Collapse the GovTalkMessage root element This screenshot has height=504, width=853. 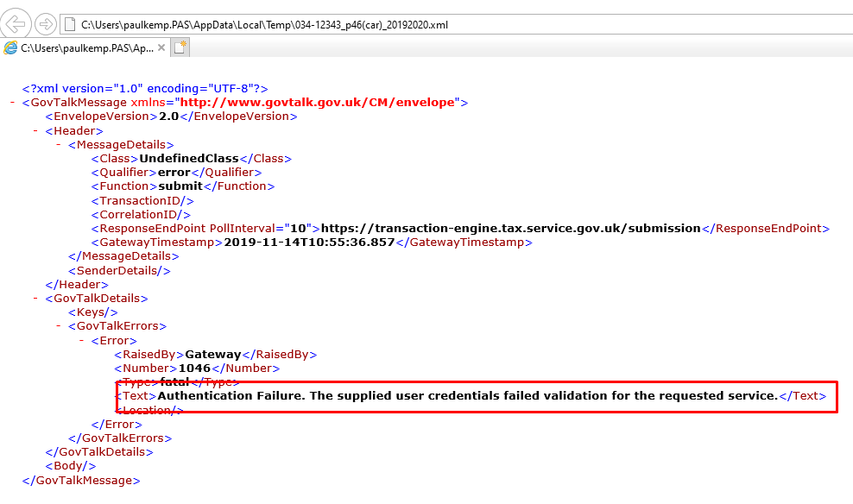[x=12, y=102]
